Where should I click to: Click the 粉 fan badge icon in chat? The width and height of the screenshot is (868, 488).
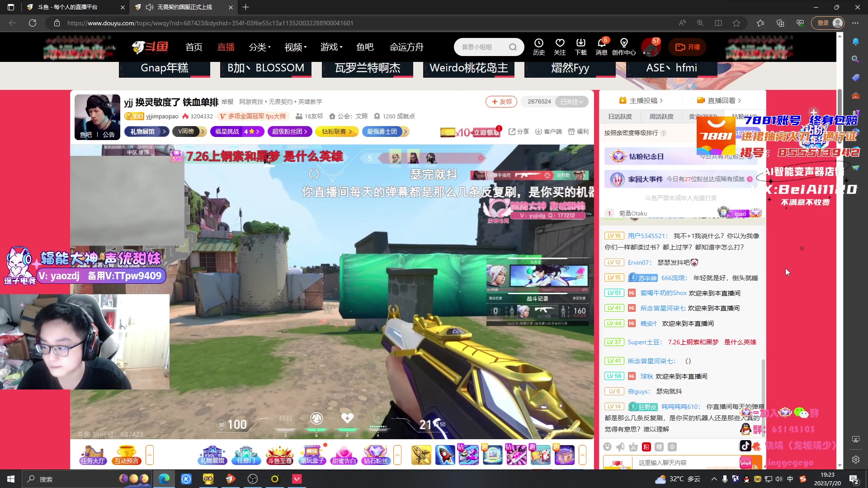646,447
